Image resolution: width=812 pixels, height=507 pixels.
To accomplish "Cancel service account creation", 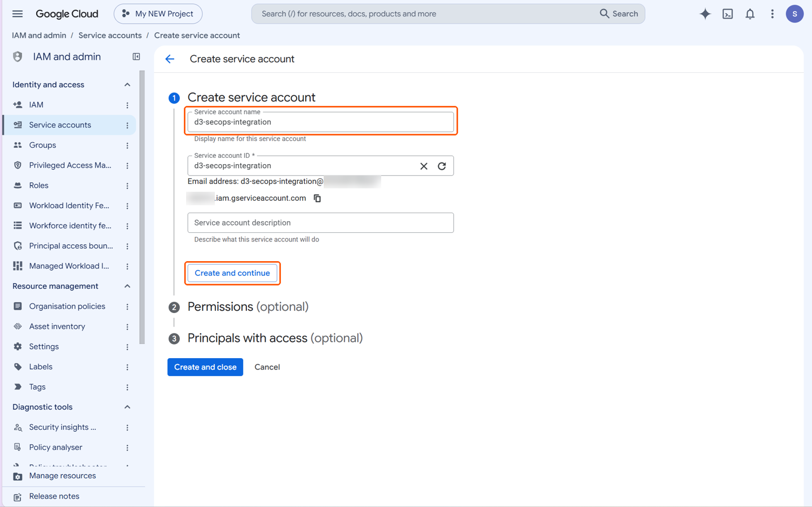I will click(267, 367).
